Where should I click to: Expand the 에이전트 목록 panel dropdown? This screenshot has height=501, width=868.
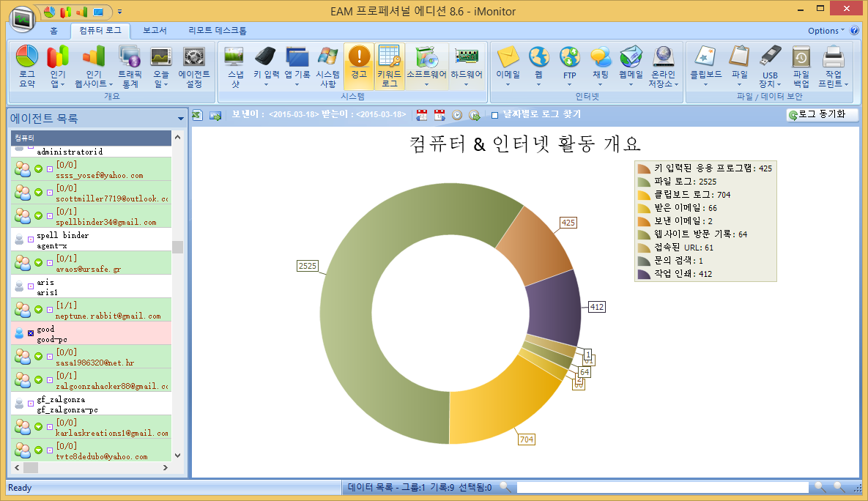tap(180, 119)
